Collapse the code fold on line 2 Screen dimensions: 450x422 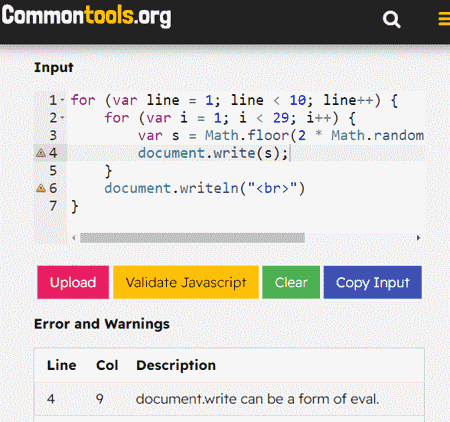pyautogui.click(x=63, y=118)
